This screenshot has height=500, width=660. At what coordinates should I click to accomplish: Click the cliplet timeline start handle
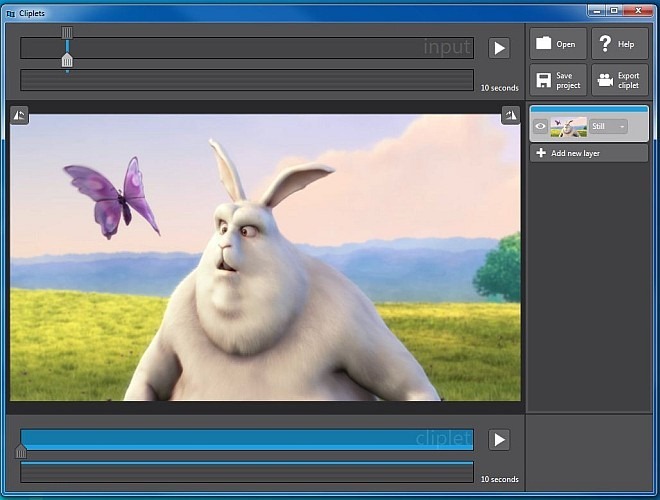click(x=21, y=453)
